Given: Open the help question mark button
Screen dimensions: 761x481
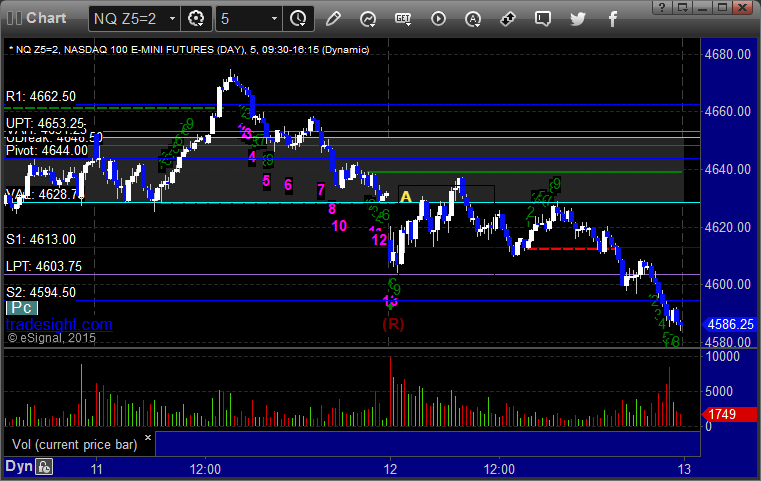Looking at the screenshot, I should tap(662, 7).
